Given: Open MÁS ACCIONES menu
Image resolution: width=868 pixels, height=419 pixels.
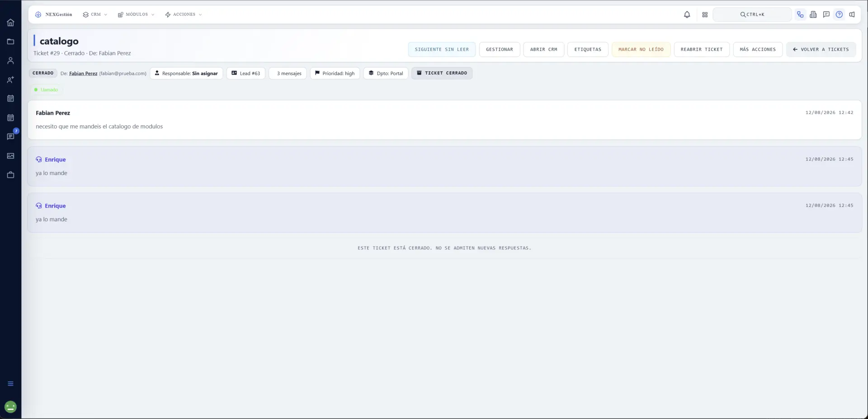Looking at the screenshot, I should 758,49.
